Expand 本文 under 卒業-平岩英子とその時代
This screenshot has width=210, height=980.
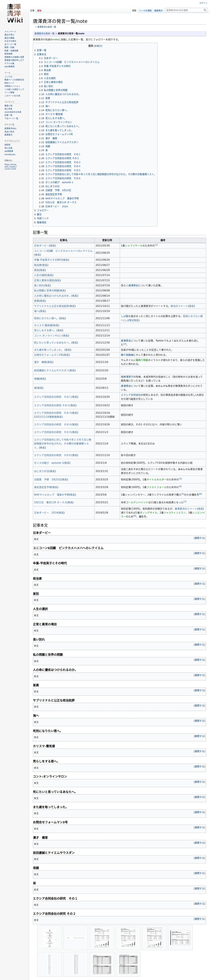199,568
